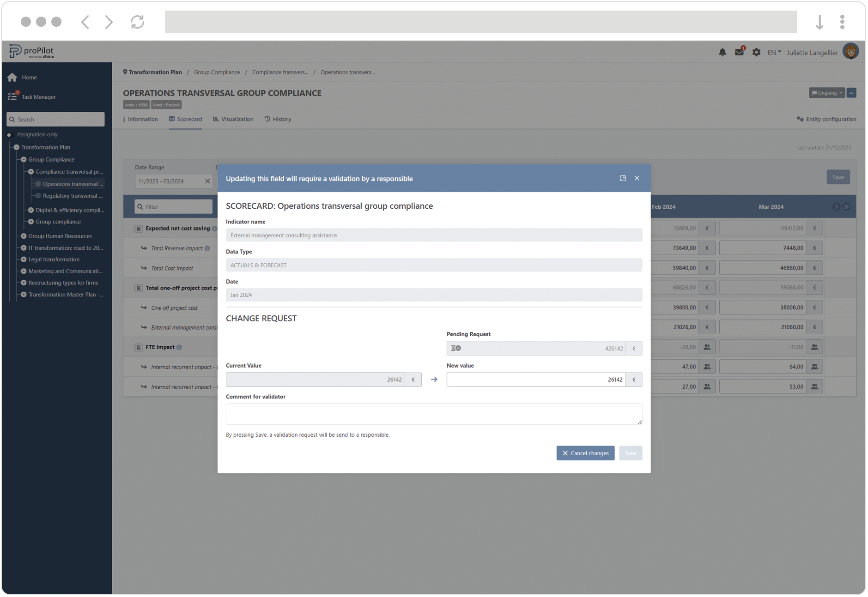Image resolution: width=868 pixels, height=597 pixels.
Task: Open the Task Manager list icon
Action: click(12, 97)
